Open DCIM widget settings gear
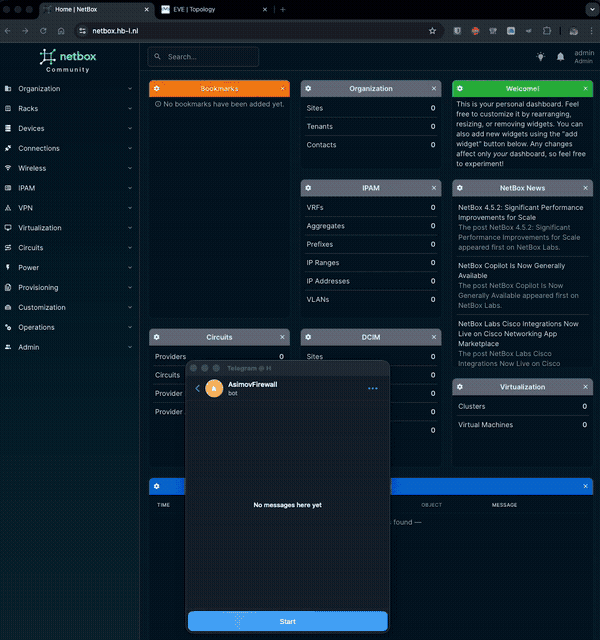This screenshot has width=600, height=640. (308, 337)
